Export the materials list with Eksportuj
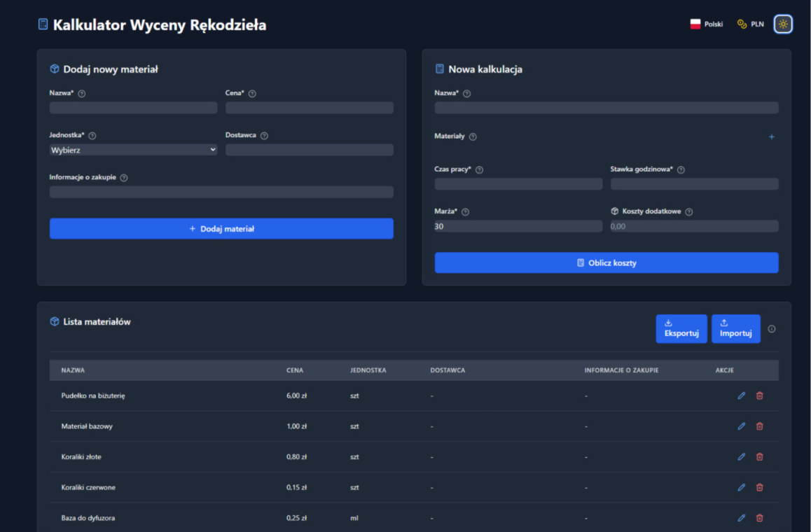 [x=681, y=329]
